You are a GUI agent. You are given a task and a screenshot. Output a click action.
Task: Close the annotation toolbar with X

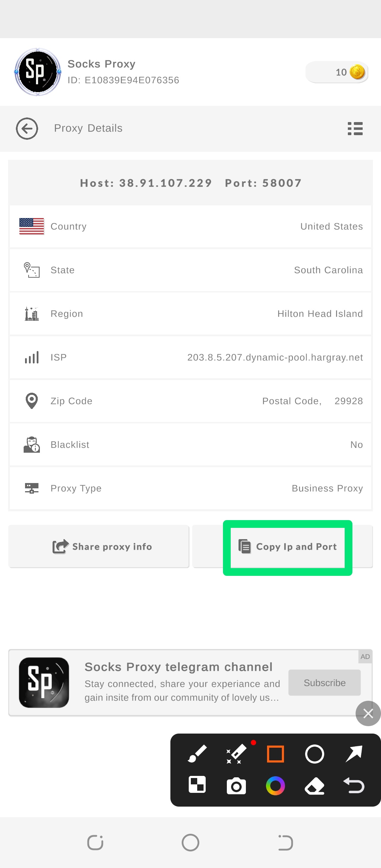click(368, 713)
